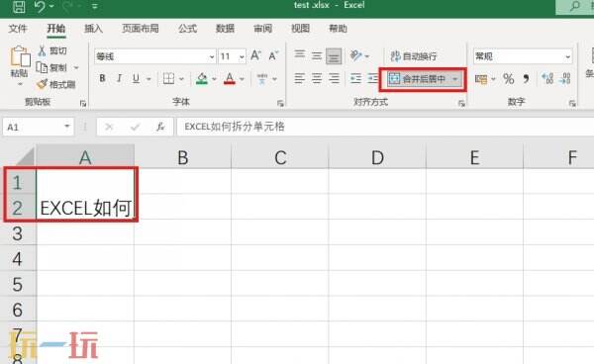Screen dimensions: 594x364
Task: Click the decrease indent icon
Action: [355, 79]
